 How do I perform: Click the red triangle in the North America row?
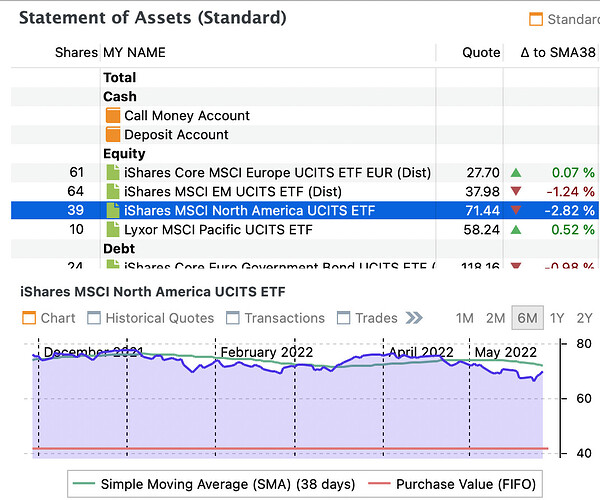click(x=516, y=211)
